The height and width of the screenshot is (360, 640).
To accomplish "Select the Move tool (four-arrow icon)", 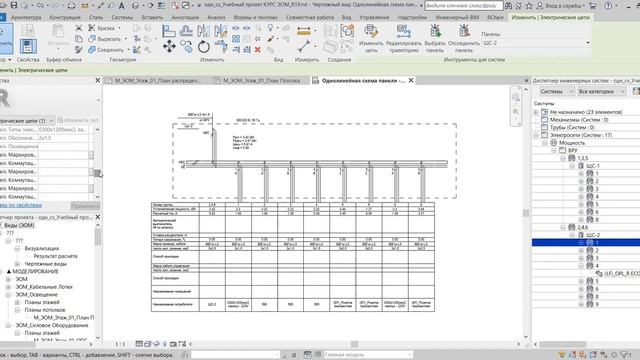I will (169, 46).
